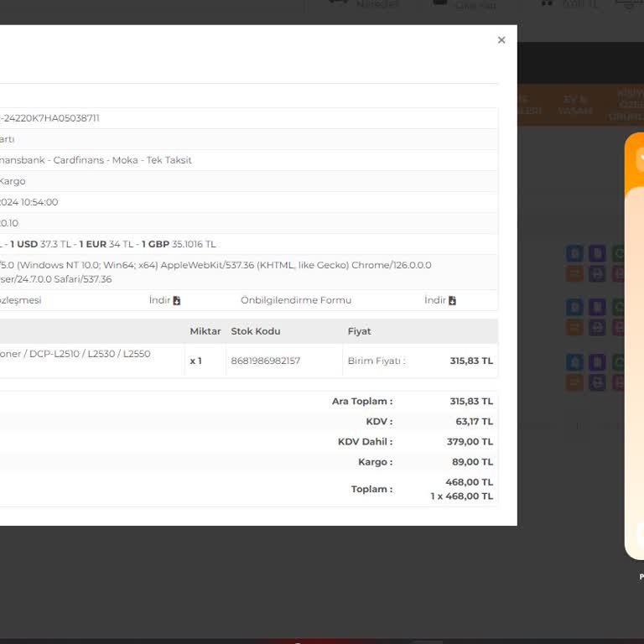Click the KDV amount 63,17 TL
644x644 pixels.
tap(475, 422)
